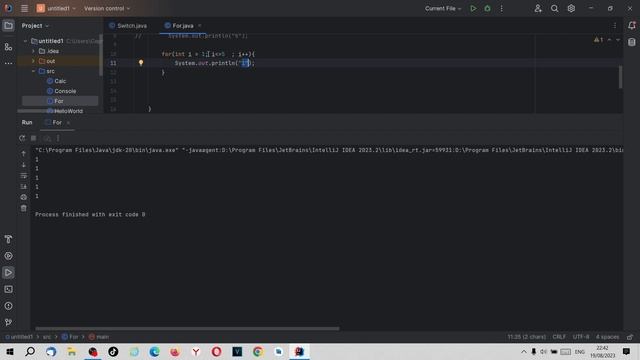640x360 pixels.
Task: Toggle scroll to end of console
Action: pyautogui.click(x=24, y=187)
